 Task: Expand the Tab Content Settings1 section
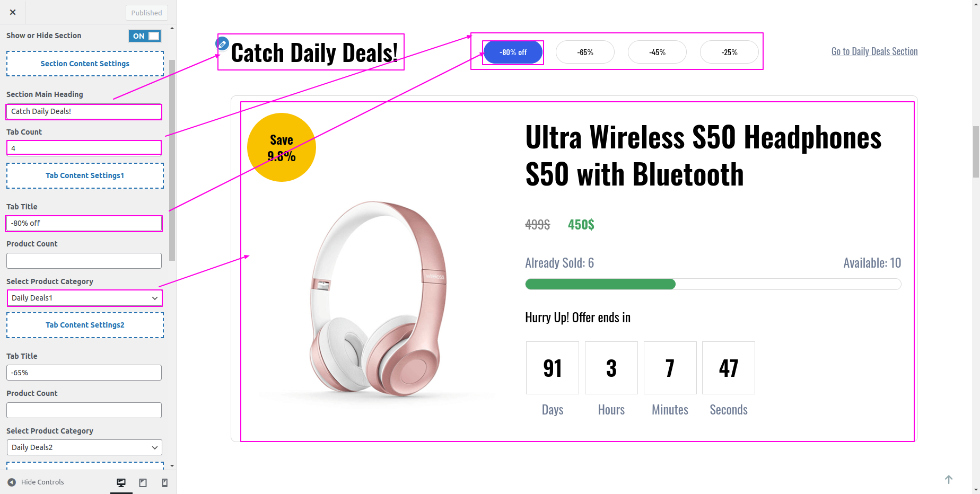pos(85,175)
